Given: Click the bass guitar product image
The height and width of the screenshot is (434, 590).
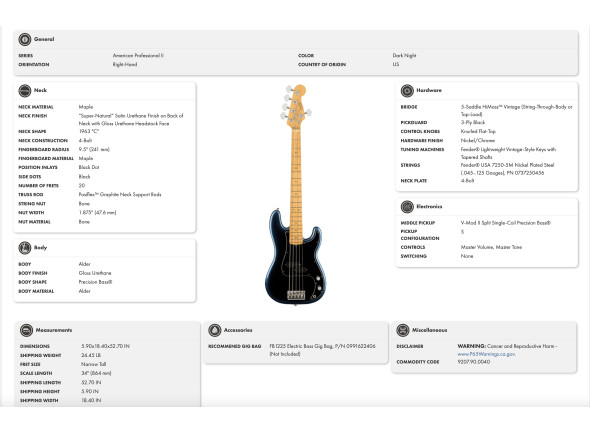Looking at the screenshot, I should point(296,195).
